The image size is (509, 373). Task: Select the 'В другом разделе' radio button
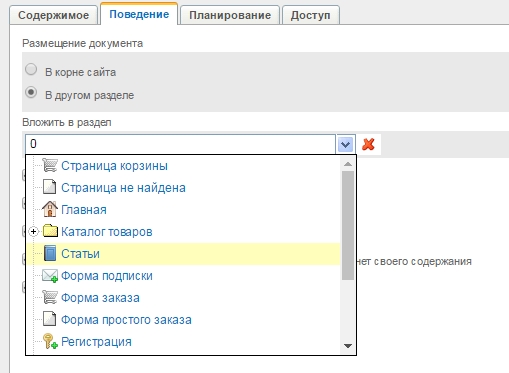[31, 92]
